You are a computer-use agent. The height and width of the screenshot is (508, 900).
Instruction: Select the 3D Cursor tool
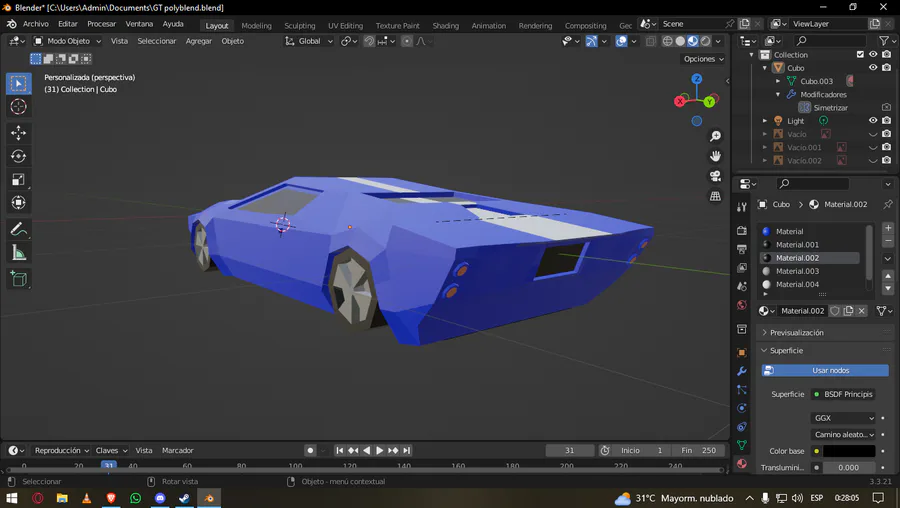(18, 107)
